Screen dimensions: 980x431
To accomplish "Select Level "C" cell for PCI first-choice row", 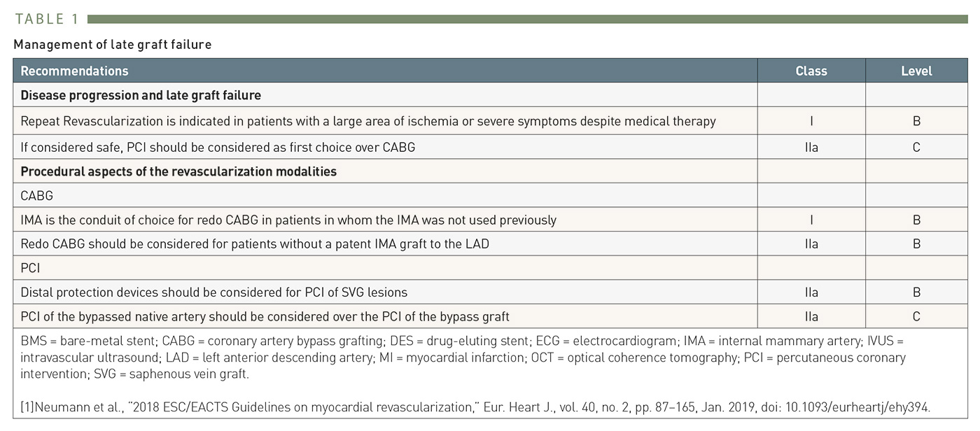I will click(916, 147).
